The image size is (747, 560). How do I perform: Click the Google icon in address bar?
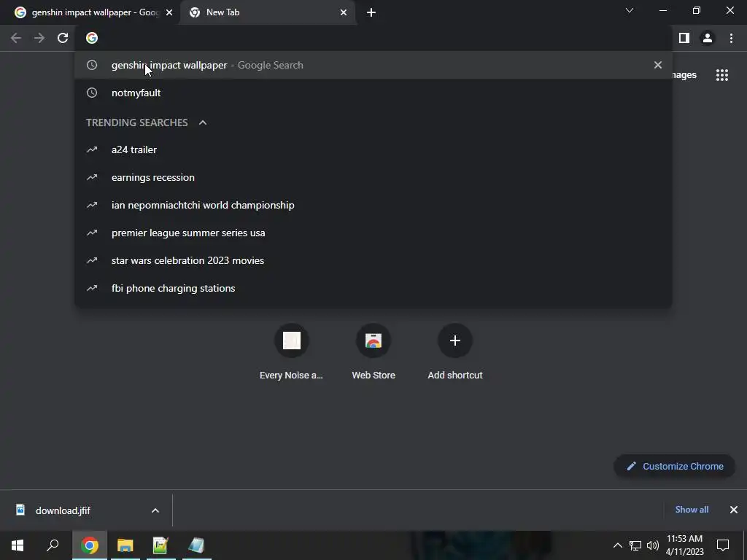92,38
